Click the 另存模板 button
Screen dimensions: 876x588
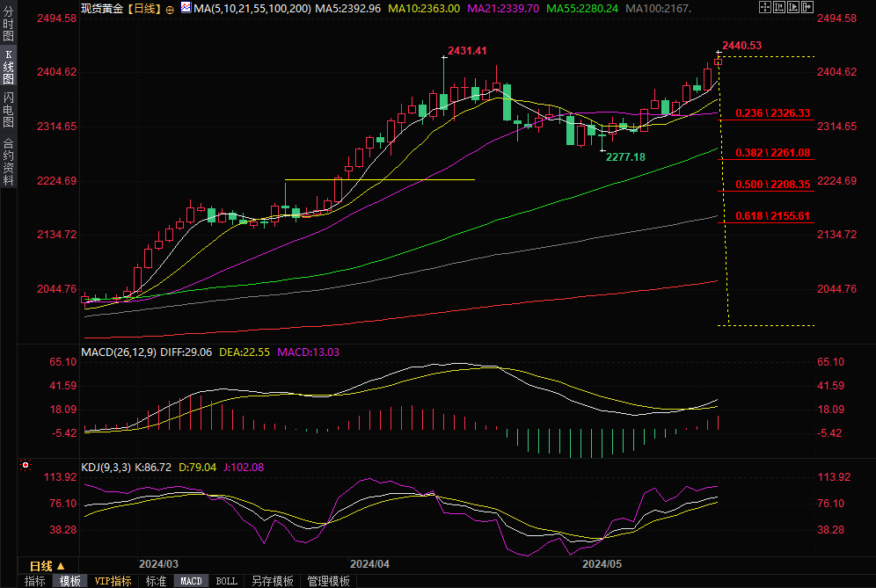click(x=272, y=581)
